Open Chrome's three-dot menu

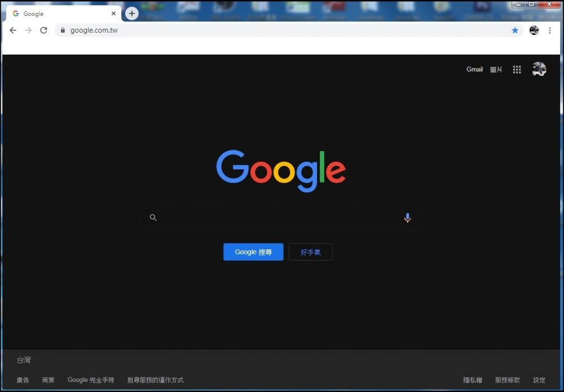(550, 30)
